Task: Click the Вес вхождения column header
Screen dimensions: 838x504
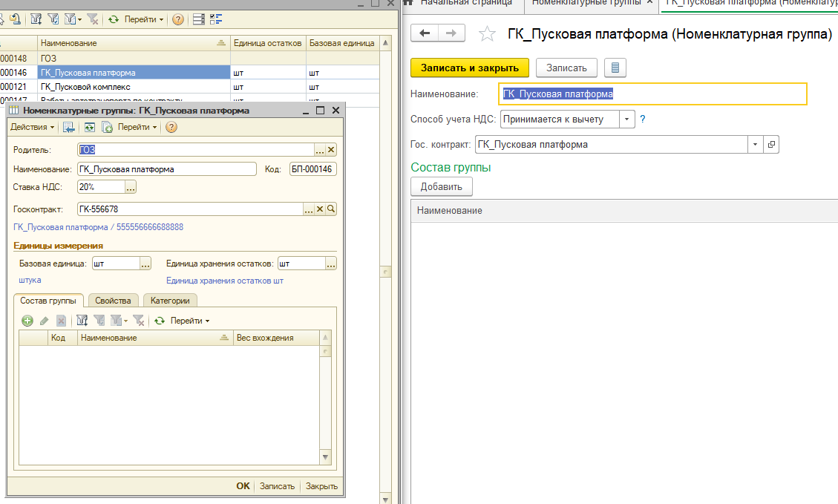Action: click(x=276, y=338)
